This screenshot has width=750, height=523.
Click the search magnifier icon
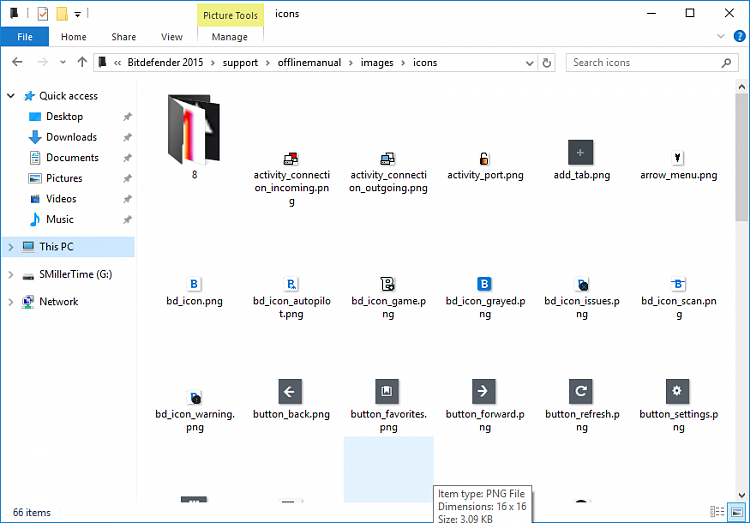[x=726, y=63]
